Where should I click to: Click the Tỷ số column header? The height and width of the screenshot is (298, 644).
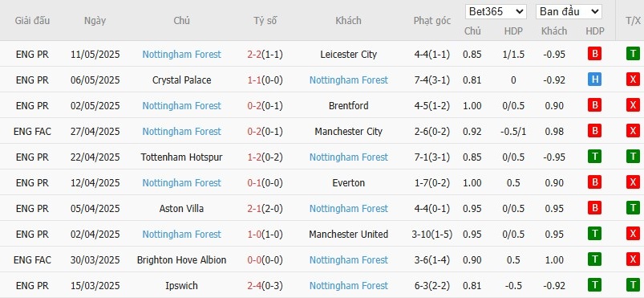coord(265,21)
